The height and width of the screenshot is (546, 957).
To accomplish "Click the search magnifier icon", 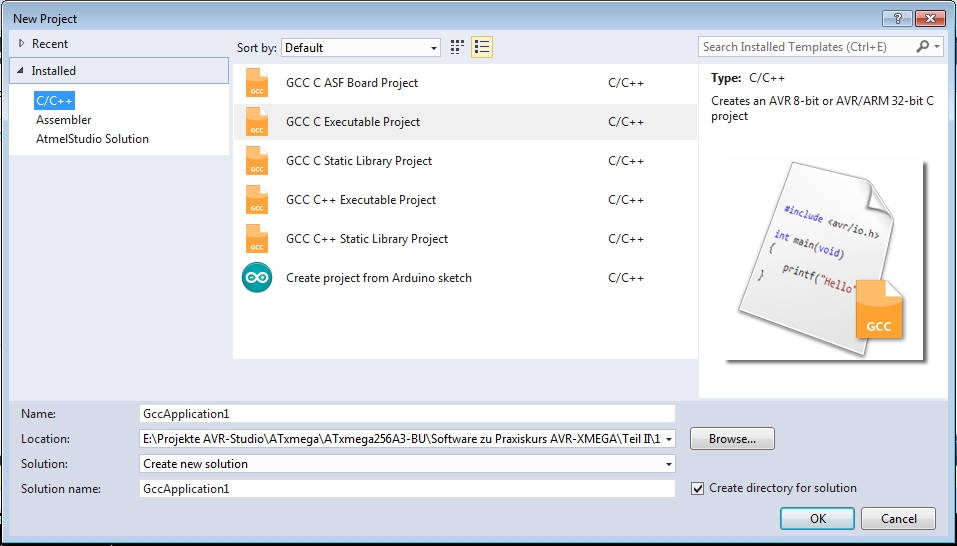I will (x=922, y=46).
